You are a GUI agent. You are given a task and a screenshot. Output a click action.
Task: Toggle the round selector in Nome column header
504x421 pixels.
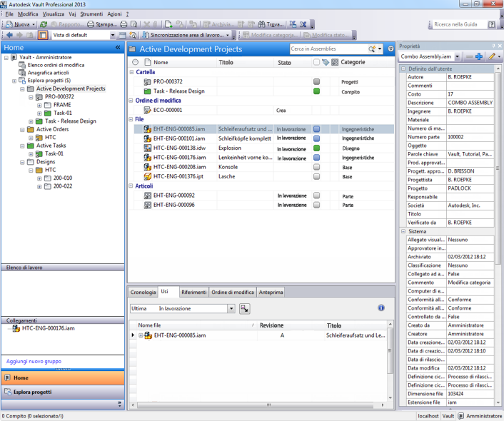click(x=136, y=62)
